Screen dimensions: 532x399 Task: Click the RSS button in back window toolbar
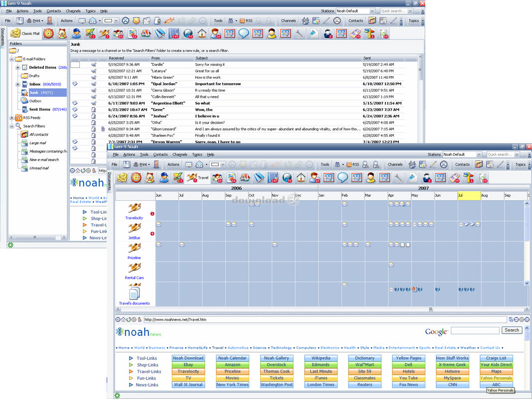click(246, 20)
